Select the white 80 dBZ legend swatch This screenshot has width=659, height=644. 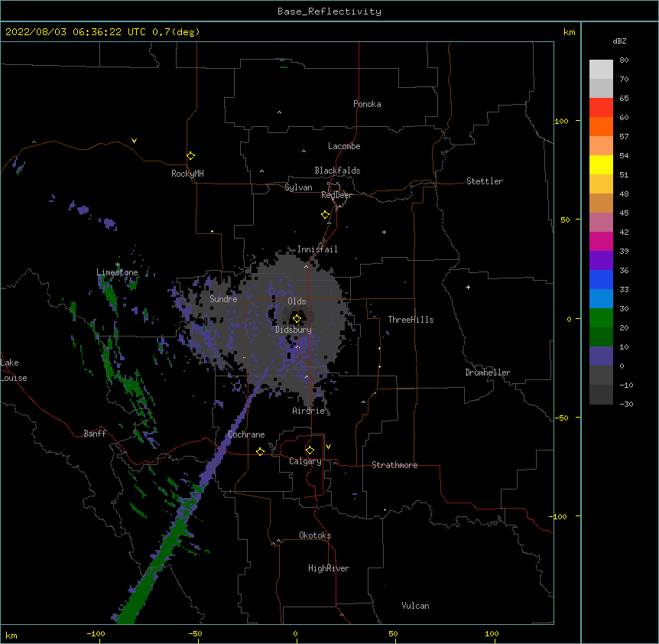point(601,69)
